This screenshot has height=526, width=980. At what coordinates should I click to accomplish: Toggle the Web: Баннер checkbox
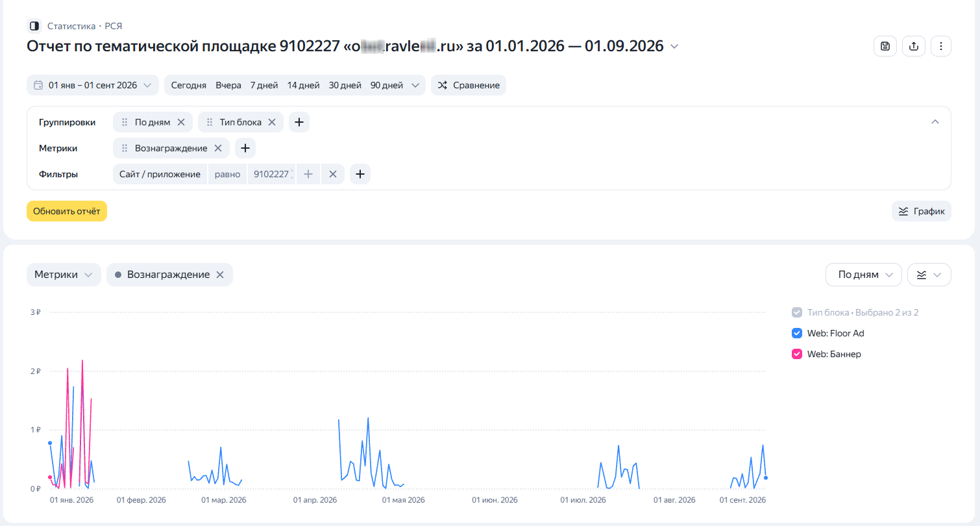pos(798,354)
